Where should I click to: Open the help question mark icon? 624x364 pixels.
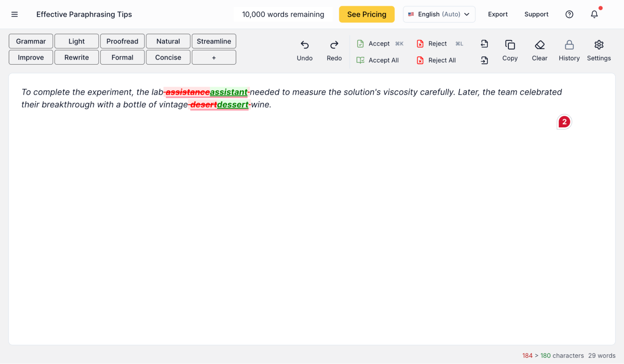[x=569, y=14]
